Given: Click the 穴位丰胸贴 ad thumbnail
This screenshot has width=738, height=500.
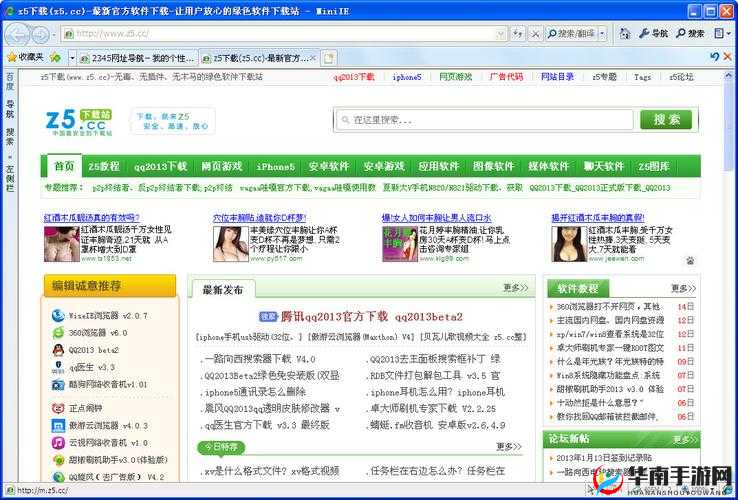Looking at the screenshot, I should 231,244.
